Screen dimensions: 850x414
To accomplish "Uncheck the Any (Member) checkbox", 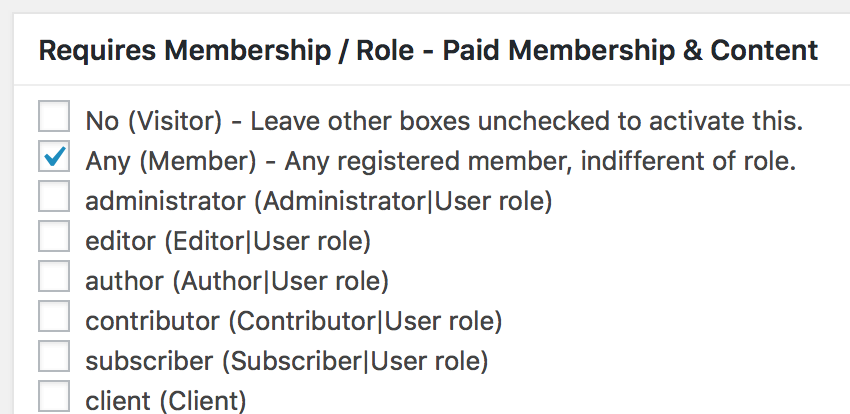I will [x=54, y=157].
